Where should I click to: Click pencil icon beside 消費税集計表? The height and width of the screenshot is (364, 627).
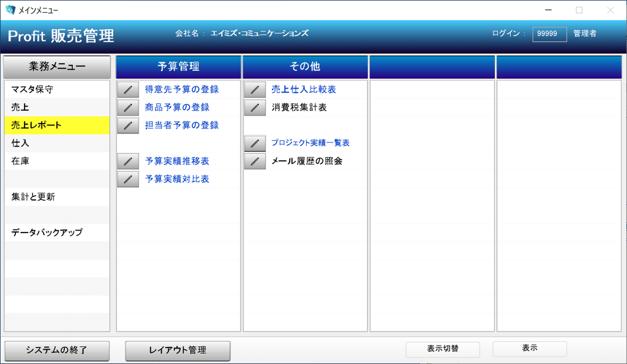point(255,108)
